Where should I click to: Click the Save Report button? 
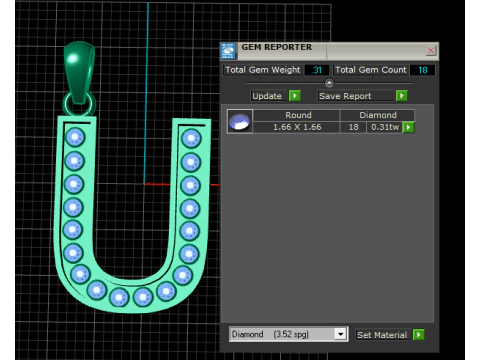click(356, 96)
